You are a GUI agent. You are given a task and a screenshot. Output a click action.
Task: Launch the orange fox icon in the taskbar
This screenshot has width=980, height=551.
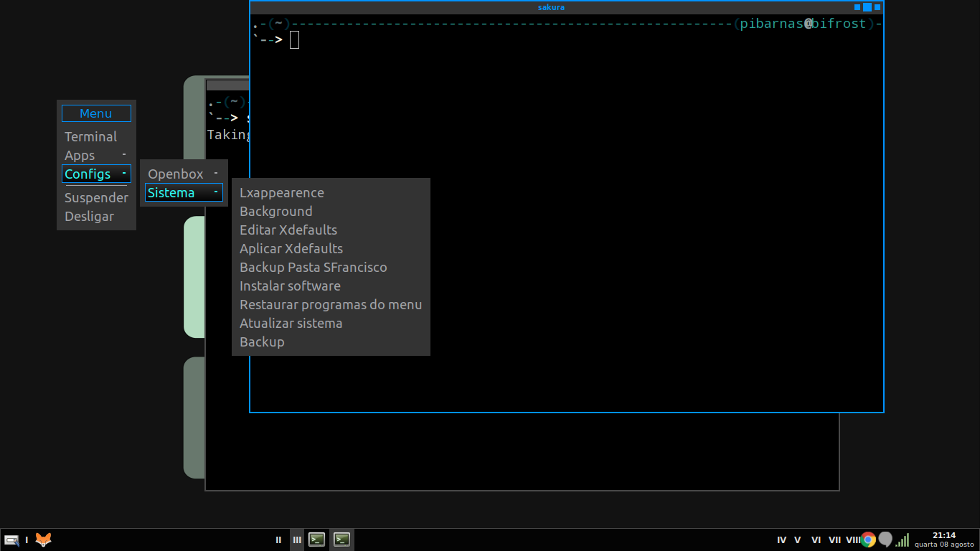[x=44, y=540]
